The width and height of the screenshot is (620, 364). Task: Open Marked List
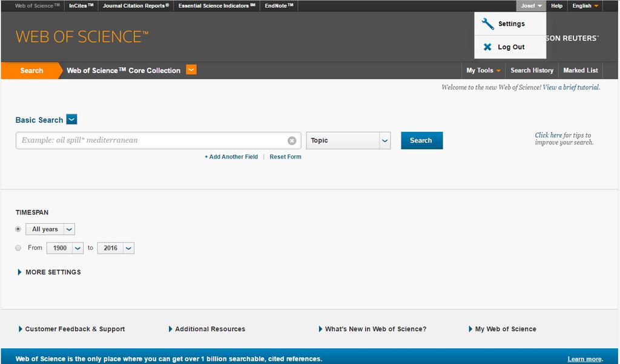click(581, 70)
